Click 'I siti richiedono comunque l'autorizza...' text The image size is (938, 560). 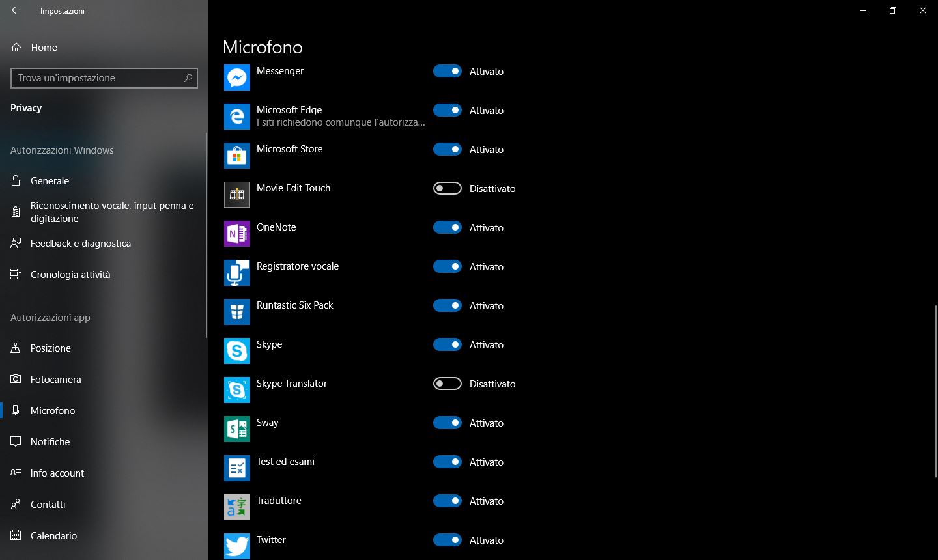[341, 122]
